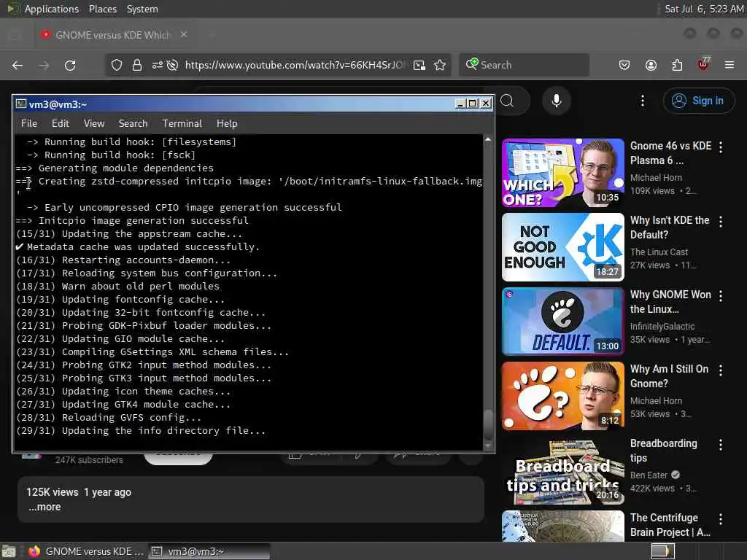Open The Linux Cast channel link
The width and height of the screenshot is (747, 560).
tap(659, 252)
